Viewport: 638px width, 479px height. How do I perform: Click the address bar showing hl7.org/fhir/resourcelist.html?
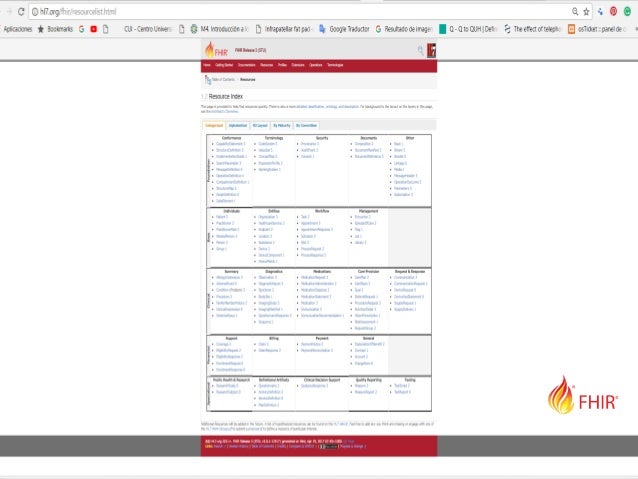(x=301, y=11)
